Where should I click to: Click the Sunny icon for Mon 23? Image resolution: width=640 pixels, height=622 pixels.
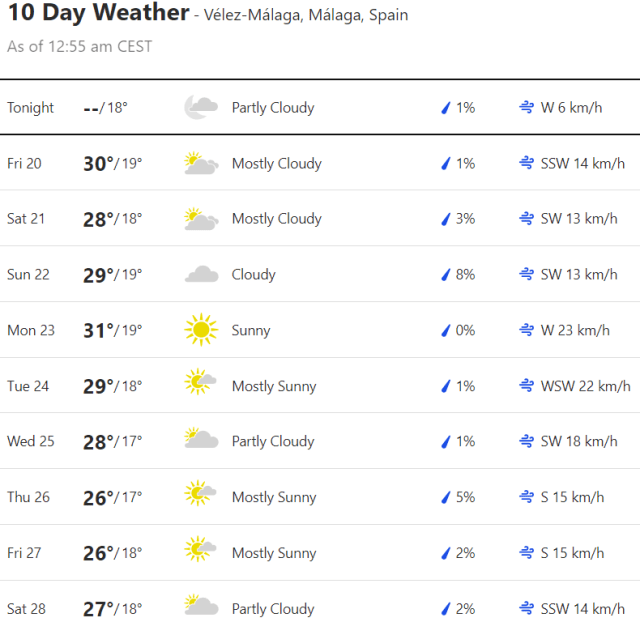tap(201, 330)
